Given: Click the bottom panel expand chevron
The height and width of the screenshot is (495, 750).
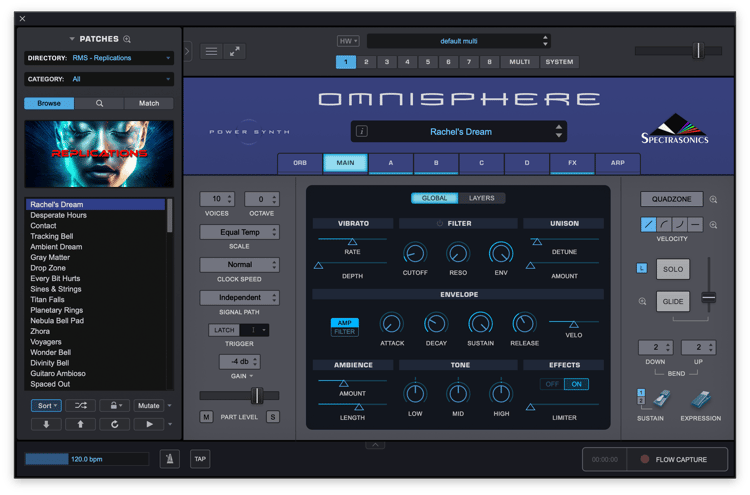Looking at the screenshot, I should (375, 445).
